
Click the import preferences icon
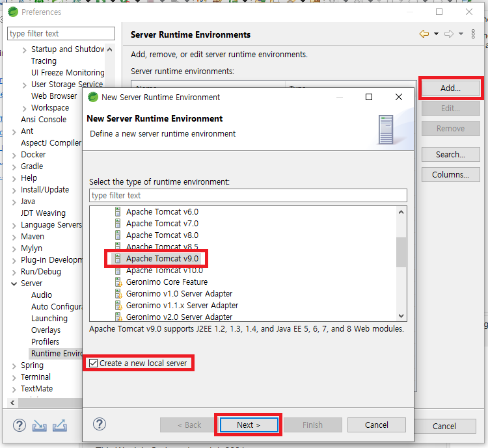click(40, 426)
